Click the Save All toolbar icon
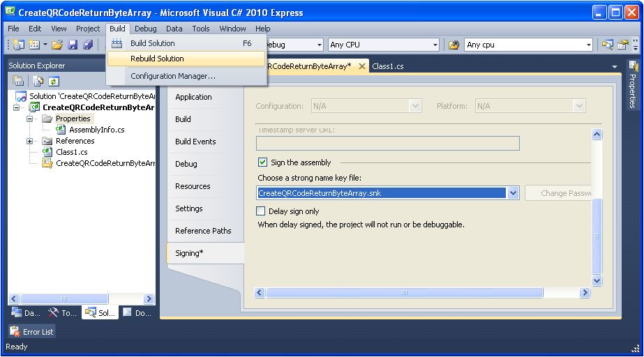Viewport: 644px width, 357px height. pos(88,45)
